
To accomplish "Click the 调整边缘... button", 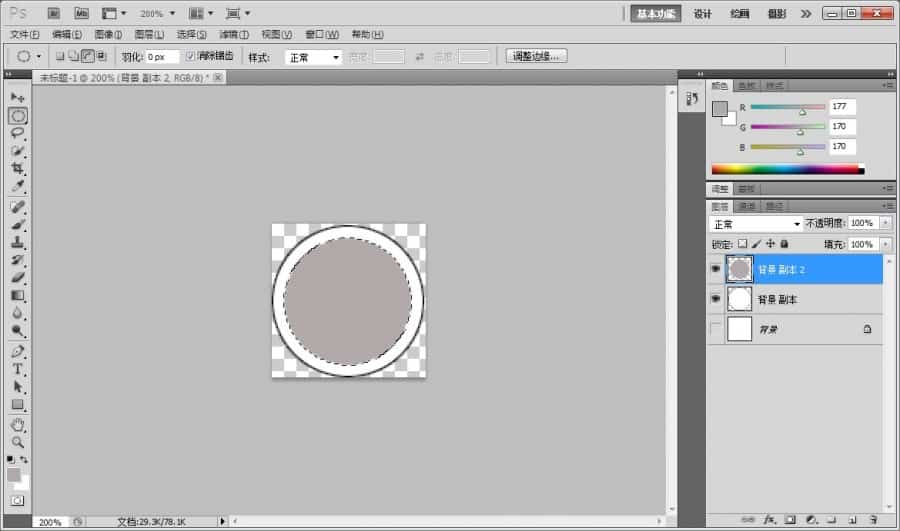I will click(x=537, y=57).
